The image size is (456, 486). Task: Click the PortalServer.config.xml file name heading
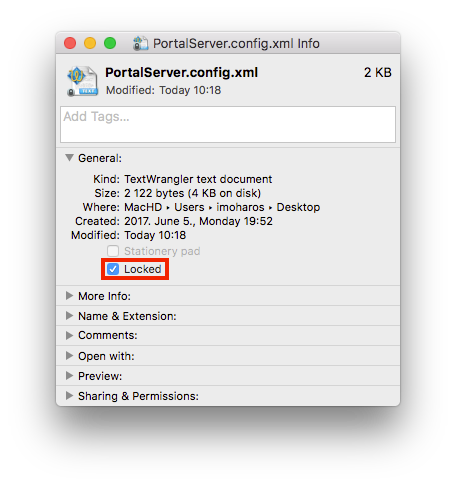pyautogui.click(x=182, y=72)
